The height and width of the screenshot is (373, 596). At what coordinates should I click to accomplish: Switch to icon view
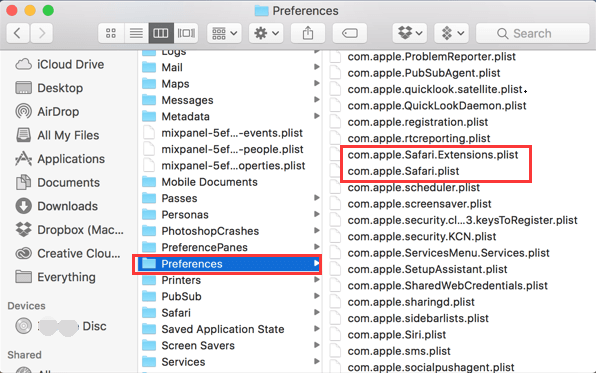point(111,33)
